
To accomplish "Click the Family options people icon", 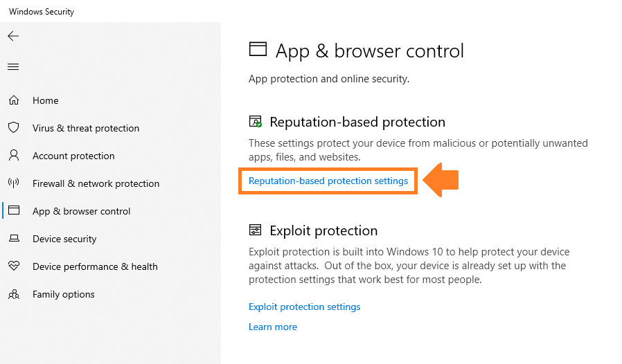I will [x=14, y=294].
